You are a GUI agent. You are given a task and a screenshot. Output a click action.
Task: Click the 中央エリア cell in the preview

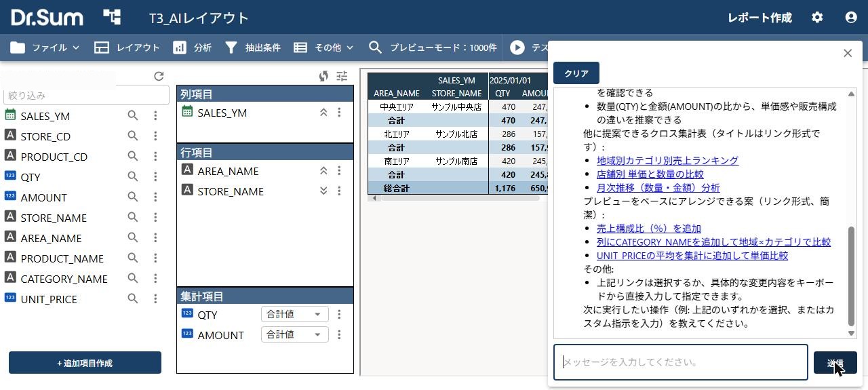tap(397, 107)
